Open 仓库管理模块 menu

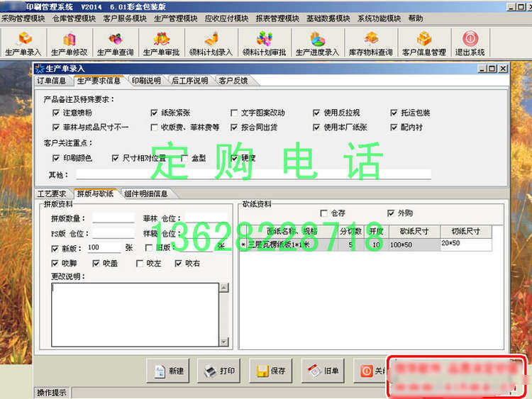tap(74, 18)
